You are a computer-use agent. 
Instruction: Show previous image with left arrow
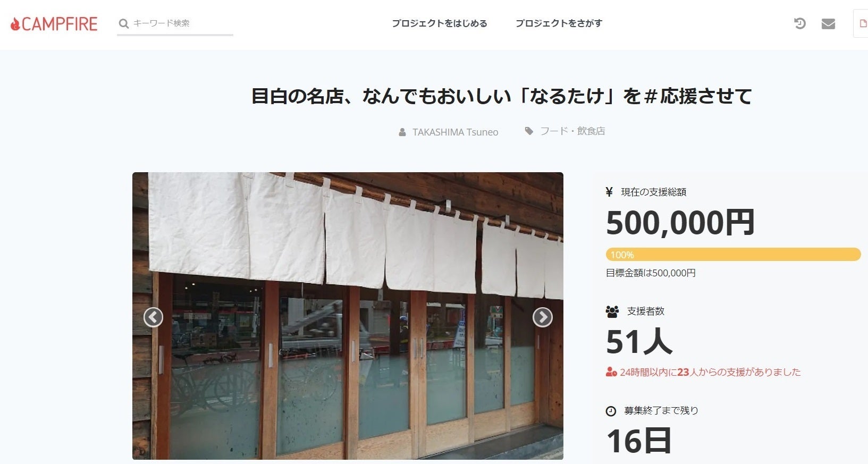tap(153, 317)
